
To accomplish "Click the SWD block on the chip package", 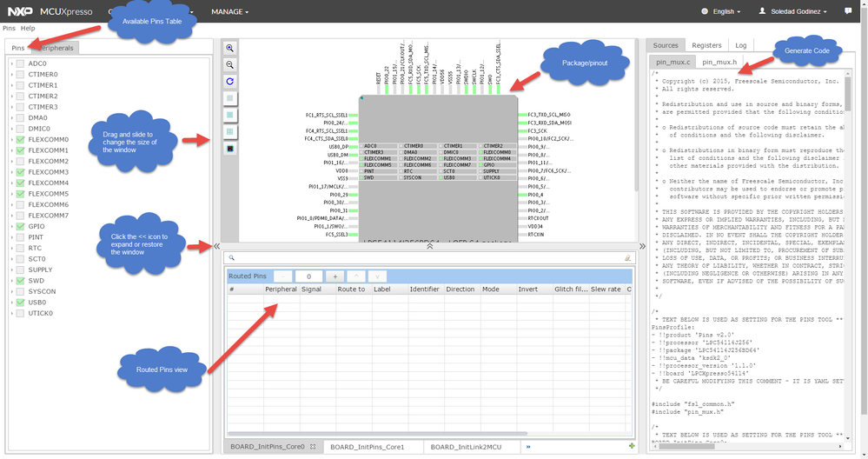I will pyautogui.click(x=379, y=177).
